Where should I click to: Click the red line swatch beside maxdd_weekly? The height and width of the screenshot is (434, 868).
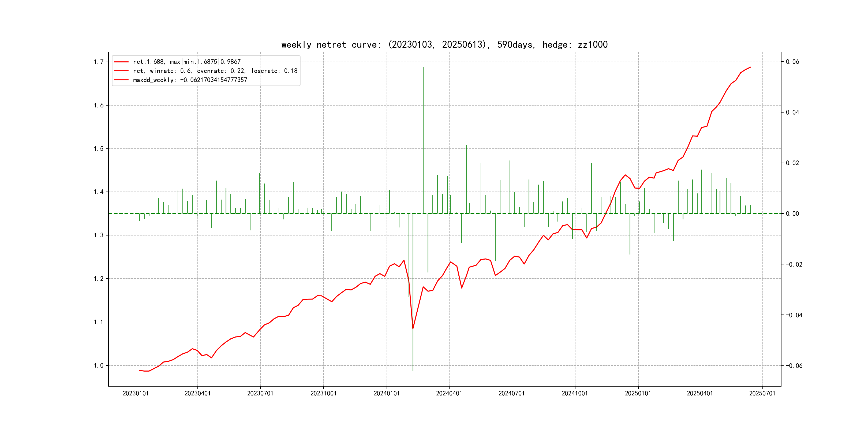click(x=121, y=80)
